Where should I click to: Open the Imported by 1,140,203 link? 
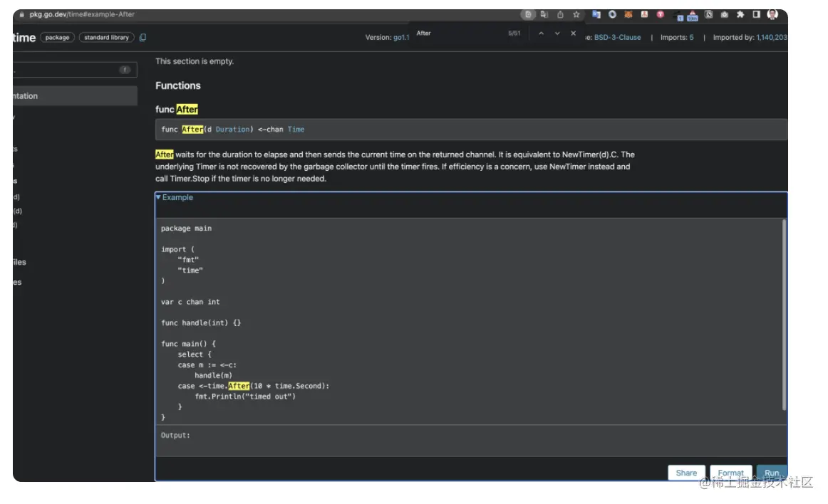(750, 38)
